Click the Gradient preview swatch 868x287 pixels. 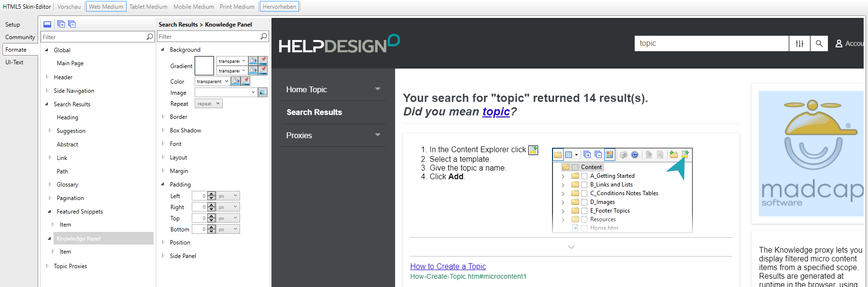point(204,66)
